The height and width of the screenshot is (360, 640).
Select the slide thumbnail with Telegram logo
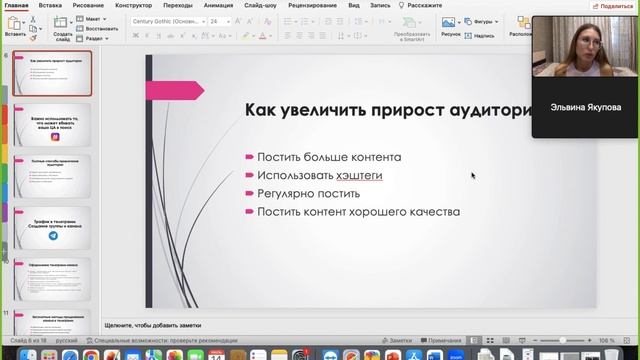[x=52, y=228]
